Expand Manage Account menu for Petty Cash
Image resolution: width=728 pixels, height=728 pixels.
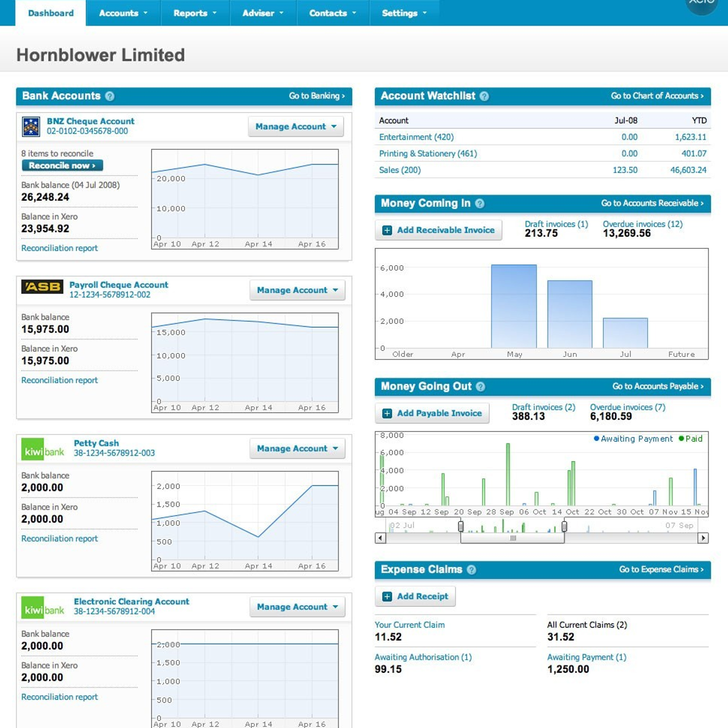pos(297,449)
